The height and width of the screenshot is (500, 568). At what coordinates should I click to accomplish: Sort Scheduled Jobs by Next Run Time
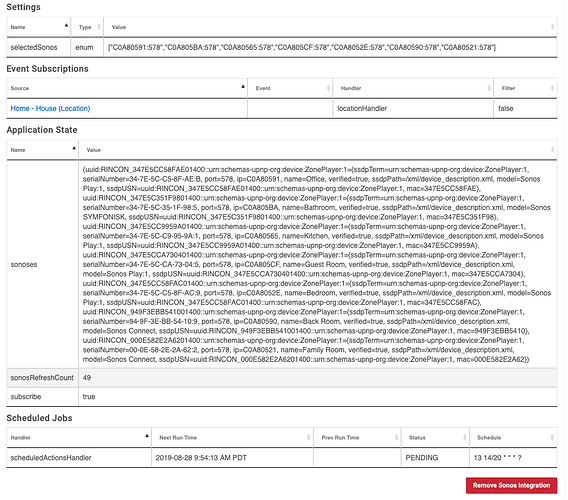coord(232,437)
